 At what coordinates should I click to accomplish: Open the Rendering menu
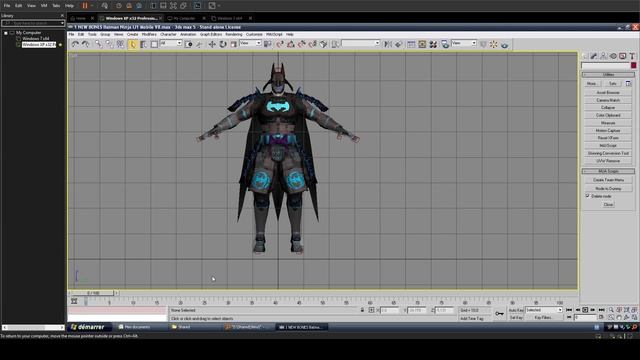point(234,35)
